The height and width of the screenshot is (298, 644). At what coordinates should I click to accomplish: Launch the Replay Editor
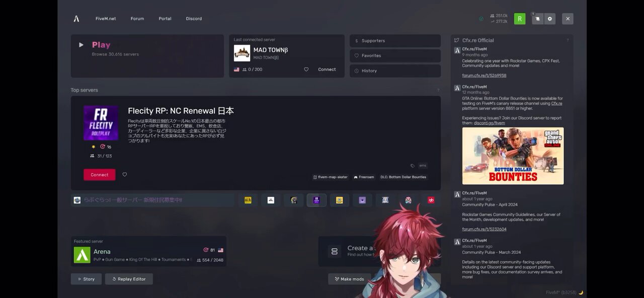click(129, 279)
